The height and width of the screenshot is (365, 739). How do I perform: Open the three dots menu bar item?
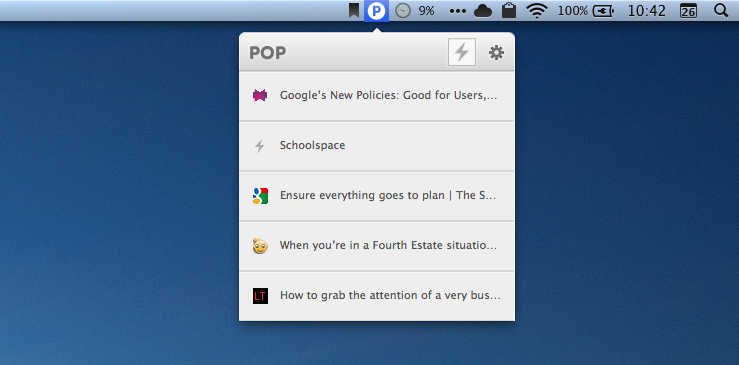[458, 11]
